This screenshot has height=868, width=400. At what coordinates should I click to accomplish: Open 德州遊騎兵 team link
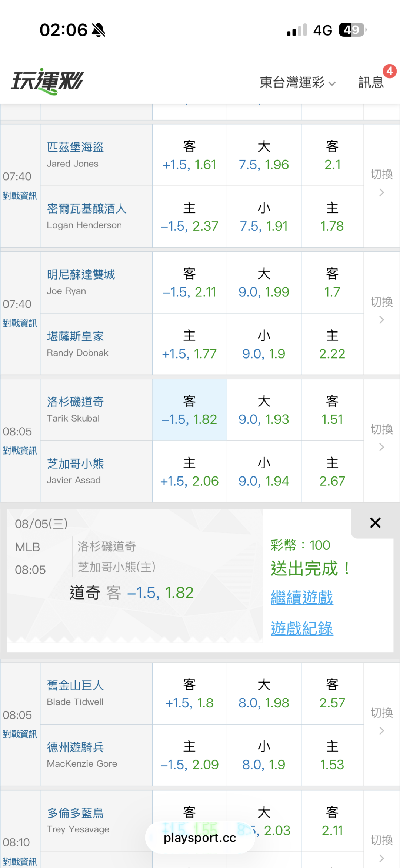[x=75, y=747]
